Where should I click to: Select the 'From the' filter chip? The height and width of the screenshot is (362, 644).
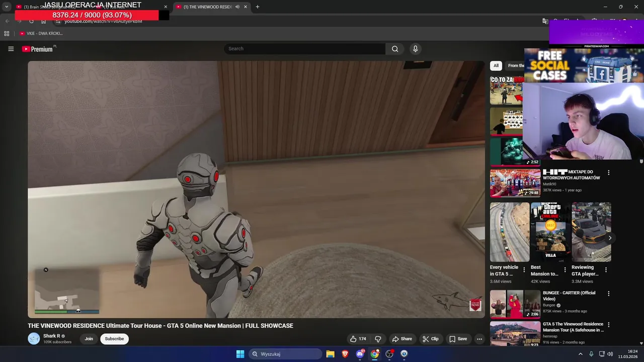pyautogui.click(x=515, y=65)
